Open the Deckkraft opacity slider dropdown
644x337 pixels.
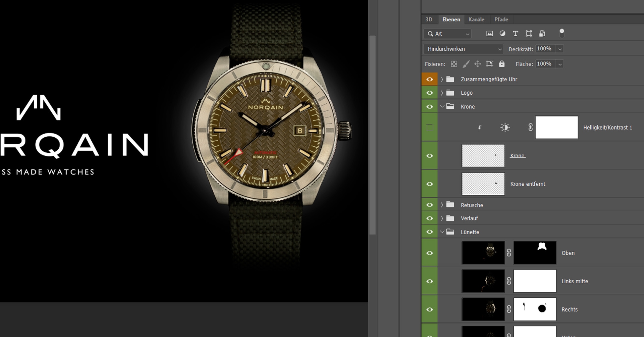pyautogui.click(x=560, y=49)
